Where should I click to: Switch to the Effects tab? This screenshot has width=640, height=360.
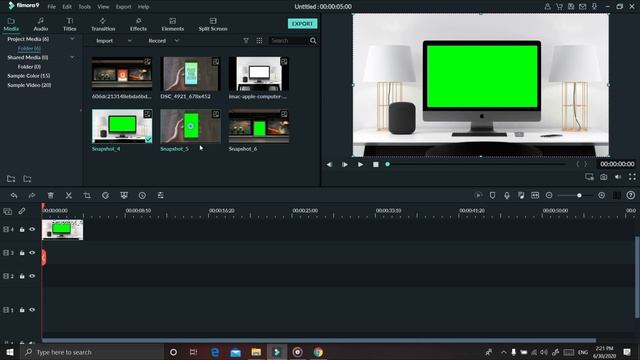click(138, 24)
